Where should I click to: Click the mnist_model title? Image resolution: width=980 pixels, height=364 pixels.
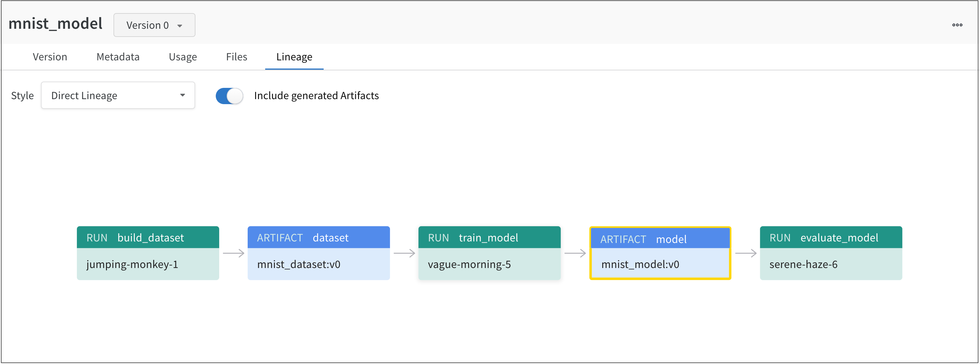[x=56, y=23]
